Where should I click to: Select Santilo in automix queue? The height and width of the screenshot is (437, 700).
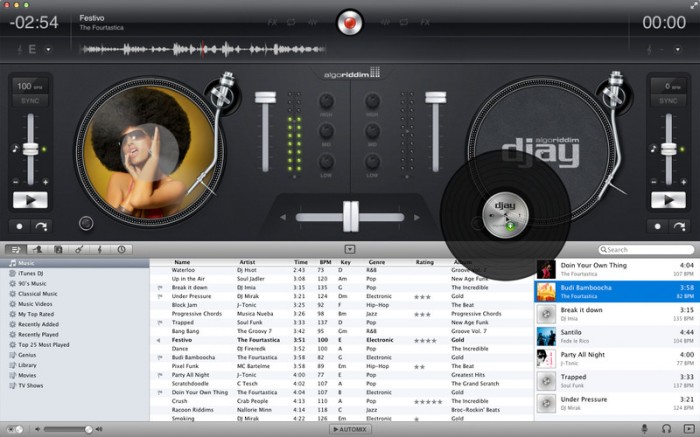(x=617, y=336)
